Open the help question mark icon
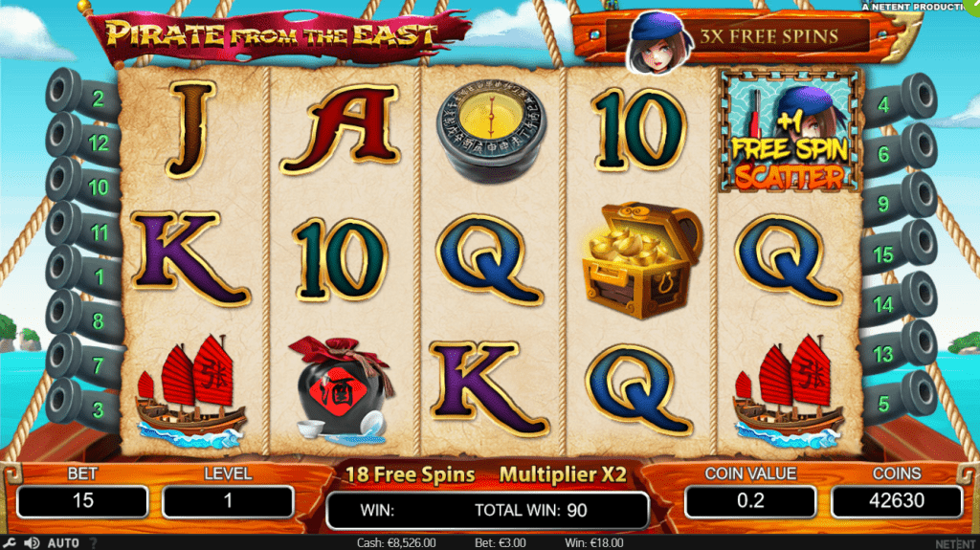The image size is (980, 550). 93,542
